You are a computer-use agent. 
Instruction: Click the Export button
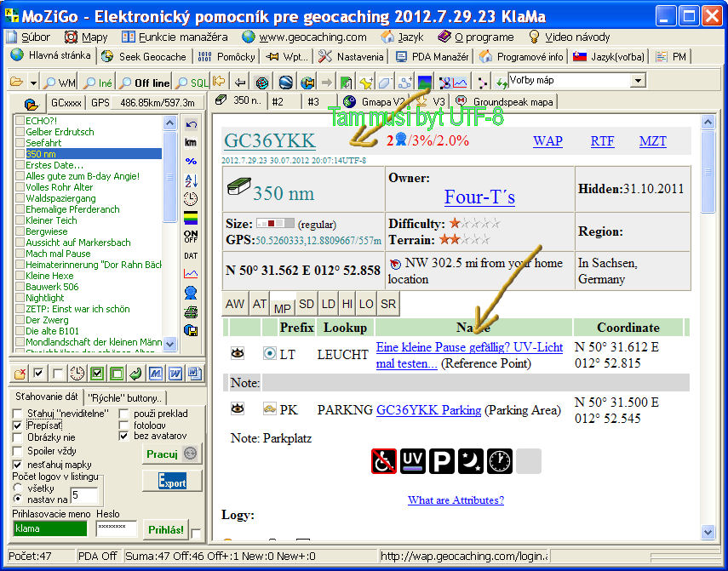[172, 482]
